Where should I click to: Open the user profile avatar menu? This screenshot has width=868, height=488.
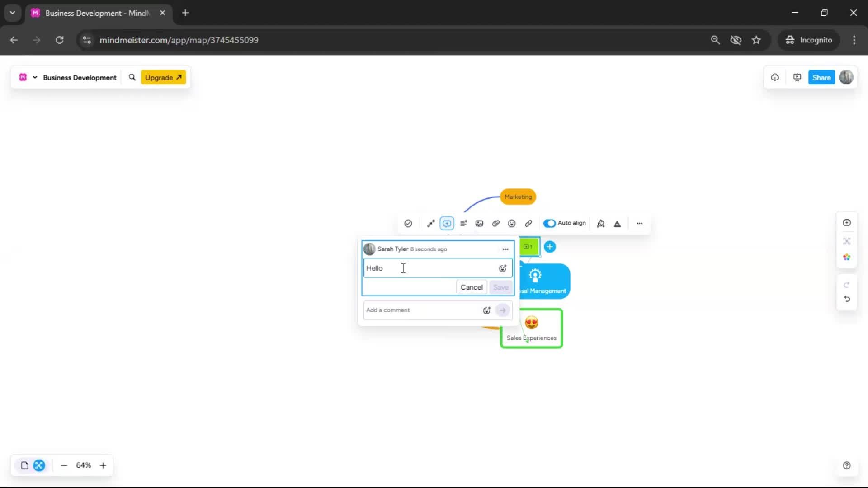[x=846, y=77]
